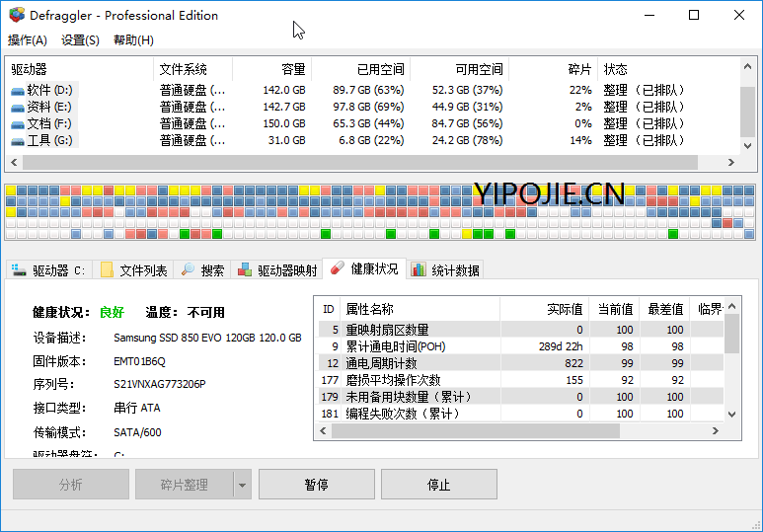Click the drive list scroll right arrow

click(x=730, y=162)
